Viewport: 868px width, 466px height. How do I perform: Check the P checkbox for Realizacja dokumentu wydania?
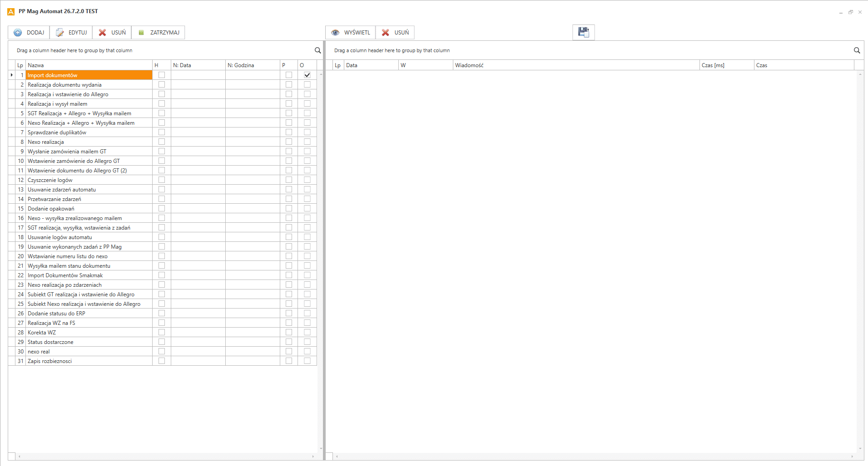(289, 84)
